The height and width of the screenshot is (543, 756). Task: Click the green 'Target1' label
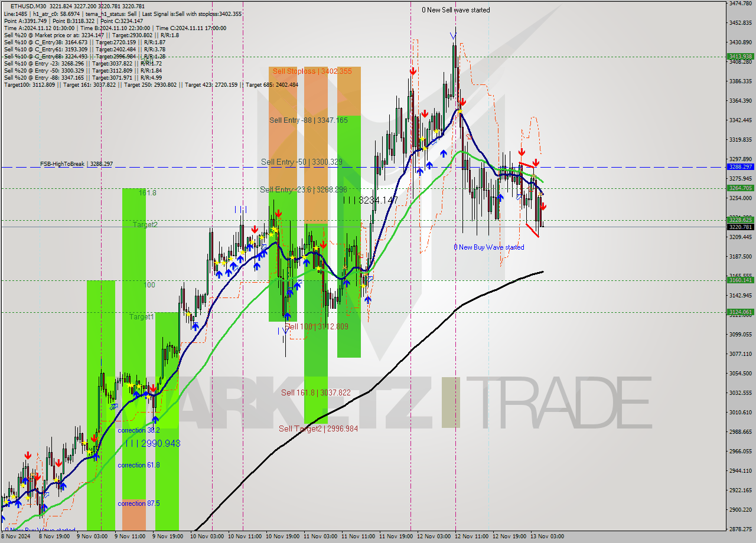[x=142, y=317]
